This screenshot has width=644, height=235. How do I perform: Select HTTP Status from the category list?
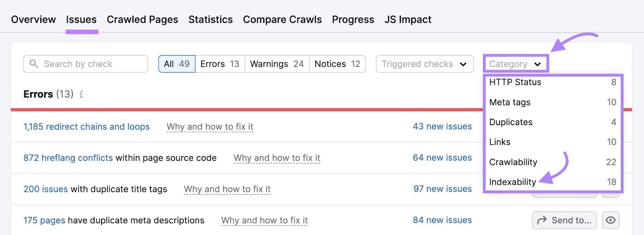pos(515,82)
